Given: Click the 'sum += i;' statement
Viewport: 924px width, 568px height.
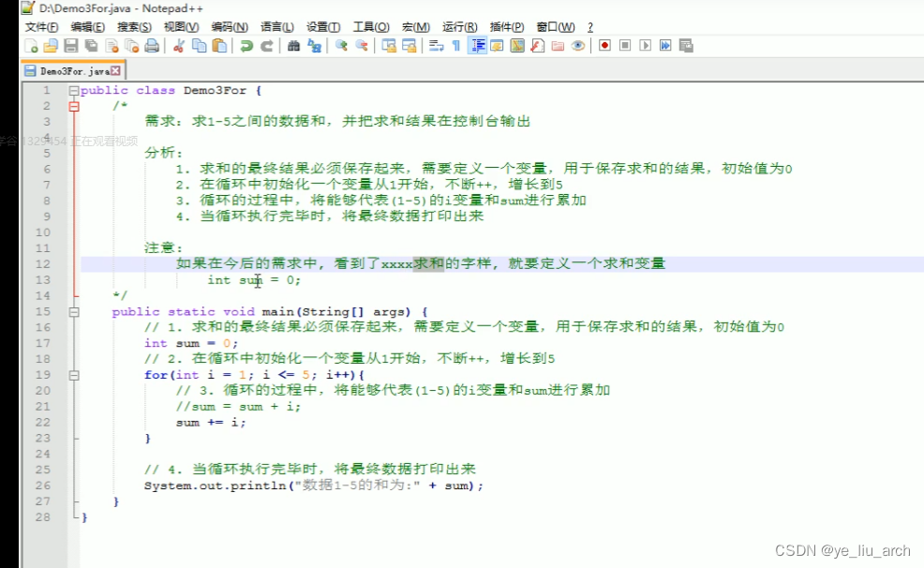Looking at the screenshot, I should click(210, 423).
